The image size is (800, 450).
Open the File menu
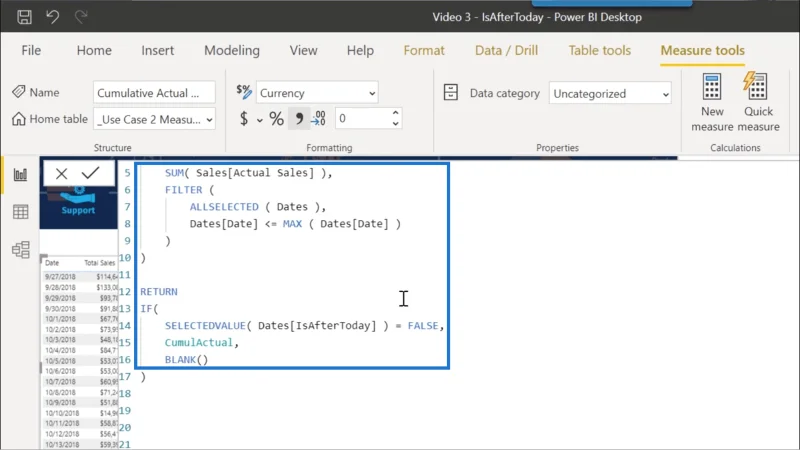31,51
